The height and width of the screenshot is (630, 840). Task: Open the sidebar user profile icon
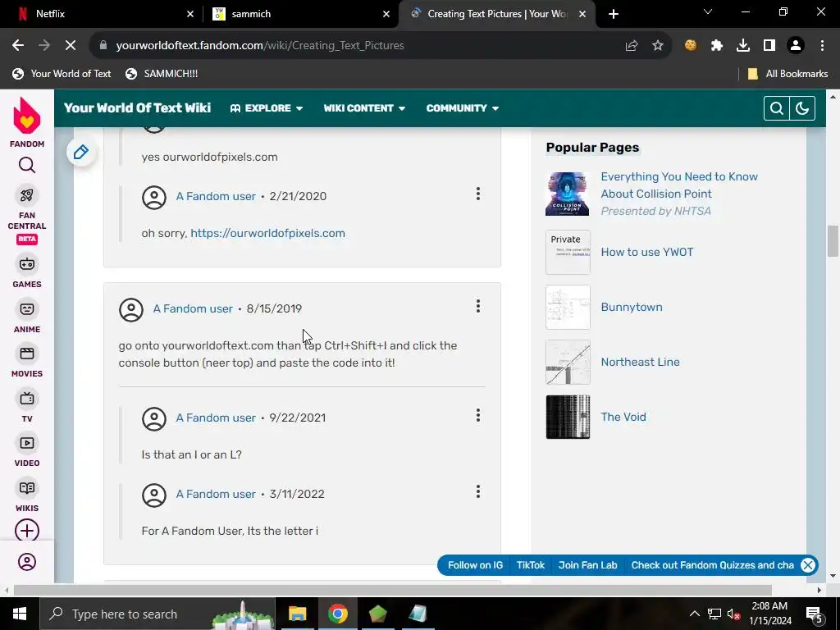(x=27, y=561)
